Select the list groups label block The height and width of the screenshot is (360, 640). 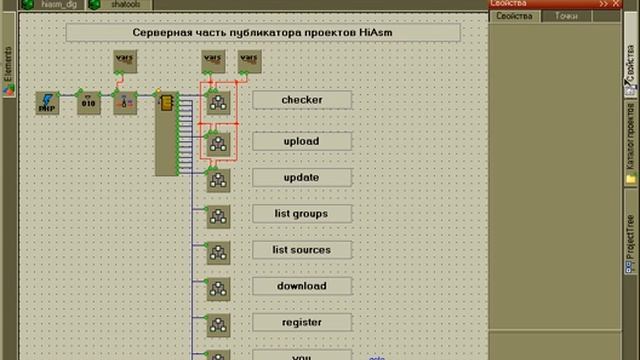302,214
